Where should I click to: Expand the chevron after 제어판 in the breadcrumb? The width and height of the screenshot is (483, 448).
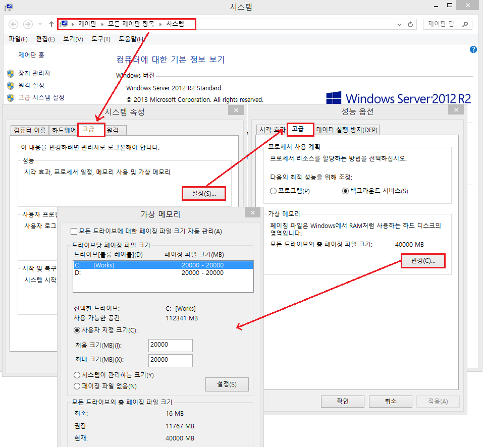pos(102,24)
